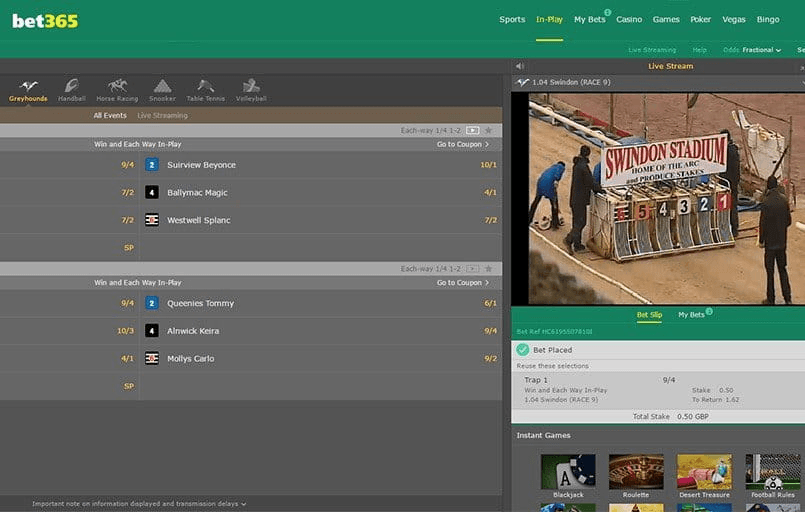Open the In-Play section
Viewport: 805px width, 512px height.
click(549, 20)
